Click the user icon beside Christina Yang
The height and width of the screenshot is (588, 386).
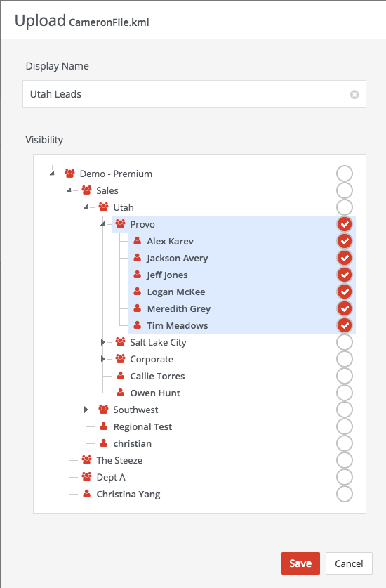click(87, 494)
